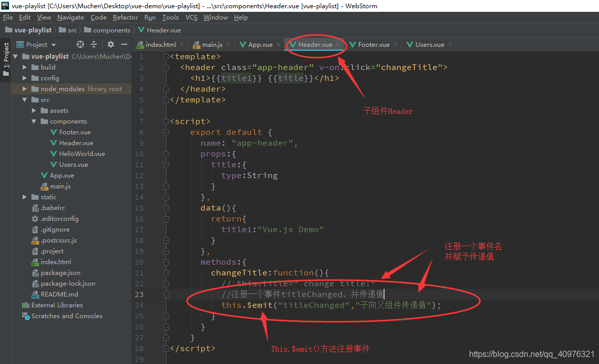Expand the config folder

click(x=24, y=78)
